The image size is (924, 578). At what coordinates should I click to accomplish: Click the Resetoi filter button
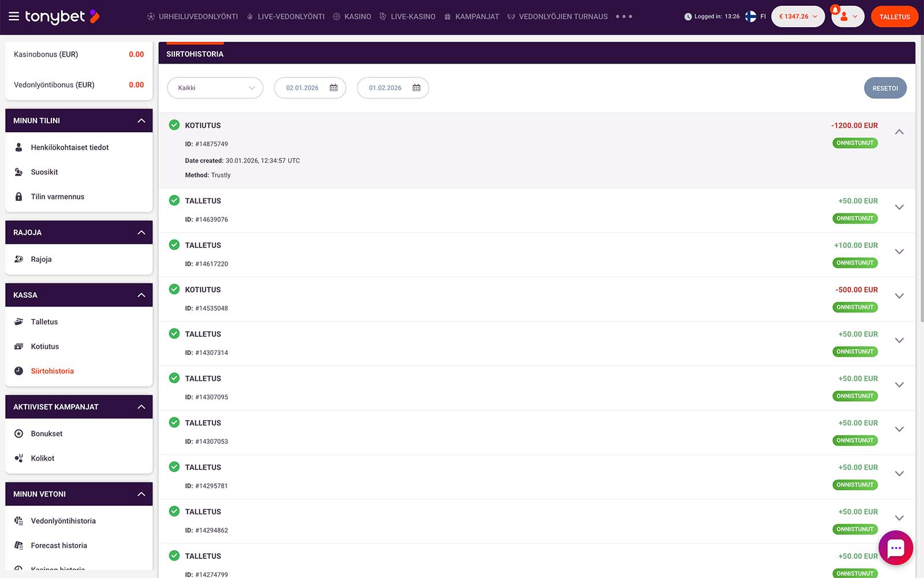[885, 88]
